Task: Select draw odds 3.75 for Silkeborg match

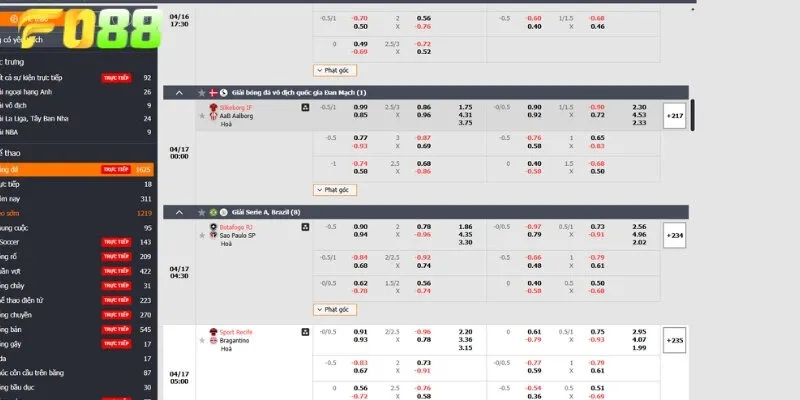Action: (465, 123)
